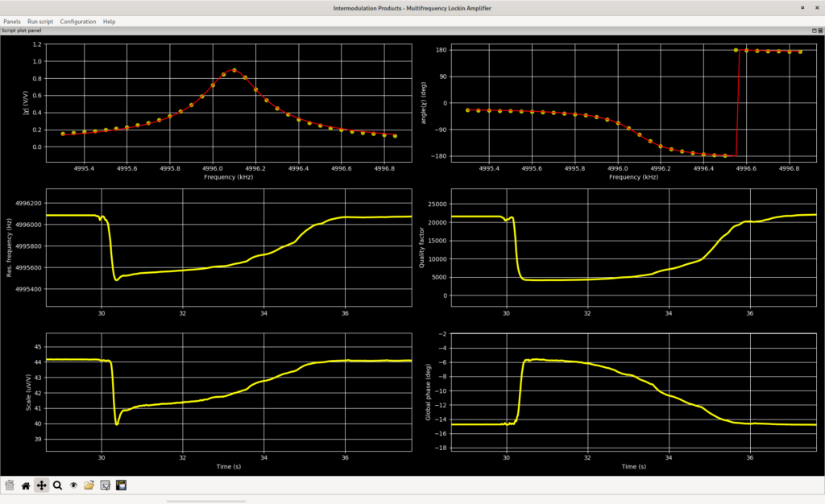This screenshot has width=825, height=504.
Task: Click the amplitude resonance peak plot
Action: coord(229,102)
